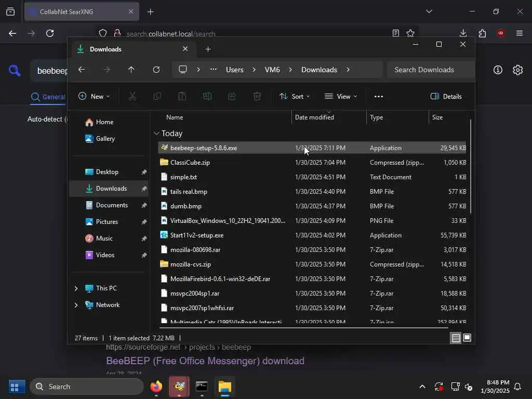The width and height of the screenshot is (532, 399).
Task: Open Firefox from the taskbar
Action: pyautogui.click(x=156, y=387)
